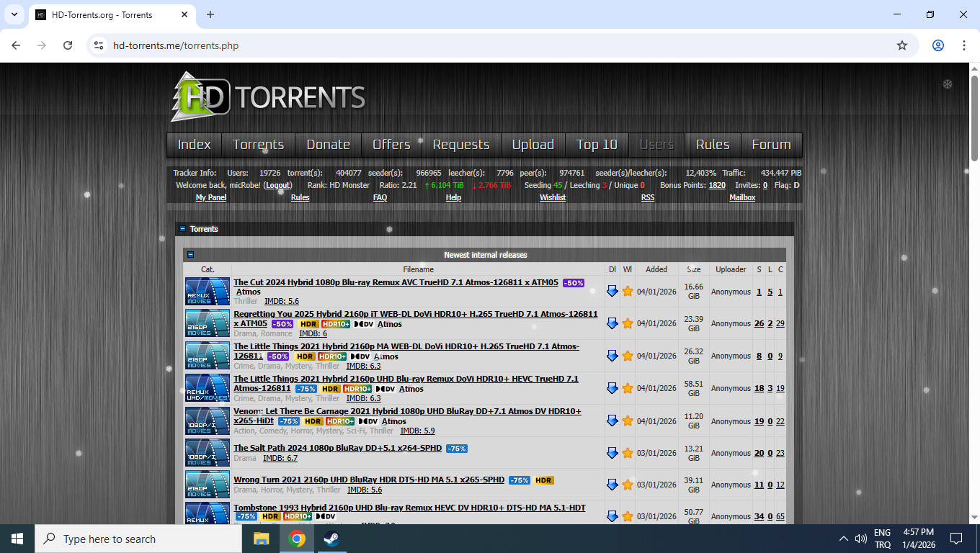
Task: Open Wrong Turn 2021 torrent title link
Action: pos(369,480)
